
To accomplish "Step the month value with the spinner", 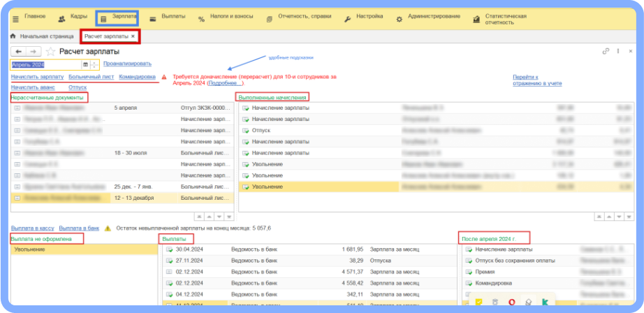I will coord(95,64).
